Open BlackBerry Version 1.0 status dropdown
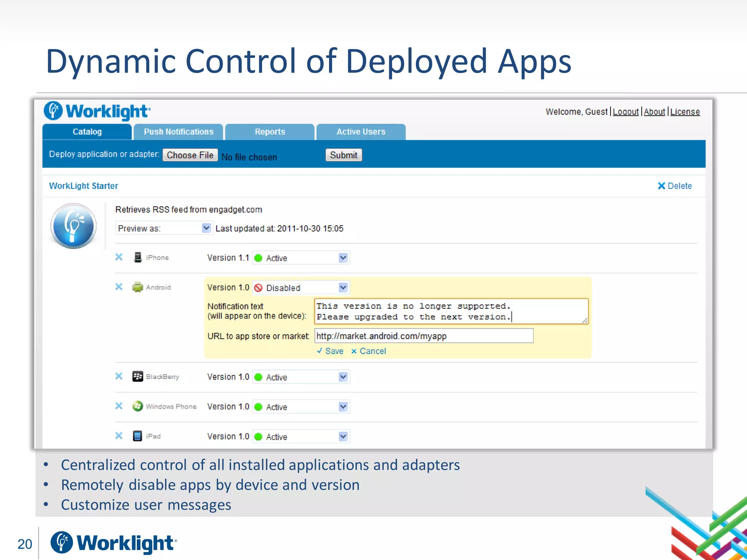The image size is (747, 560). [x=301, y=377]
